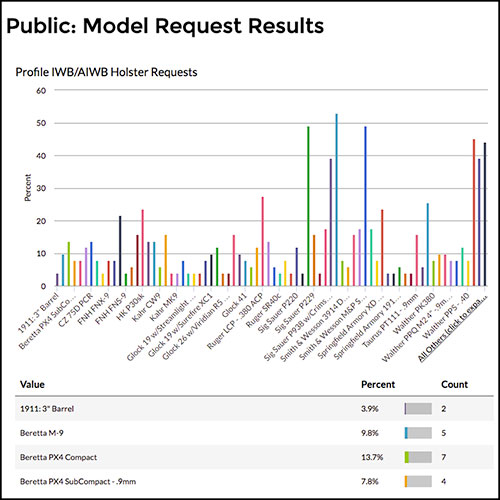Click the 1911: 3" Barrel x-axis label
The image size is (500, 500).
[38, 313]
